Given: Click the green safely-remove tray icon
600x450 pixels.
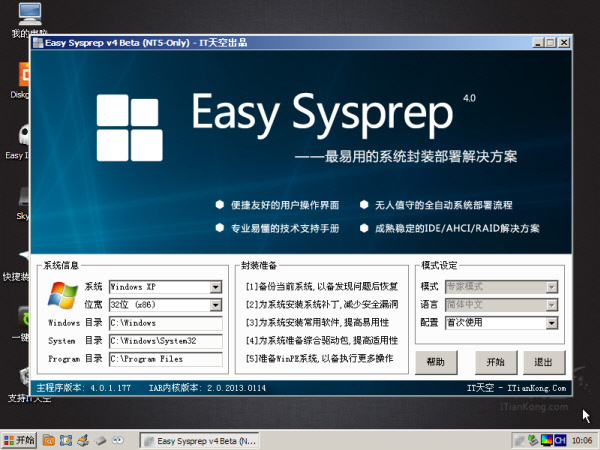Looking at the screenshot, I should tap(533, 440).
